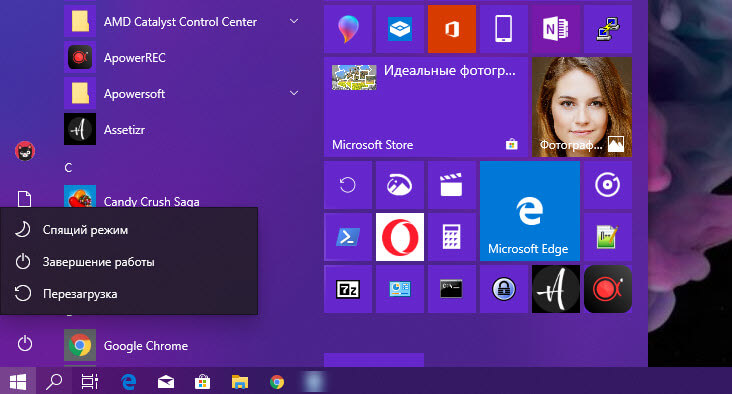This screenshot has width=732, height=394.
Task: Click the Power button in the sidebar
Action: click(x=25, y=344)
